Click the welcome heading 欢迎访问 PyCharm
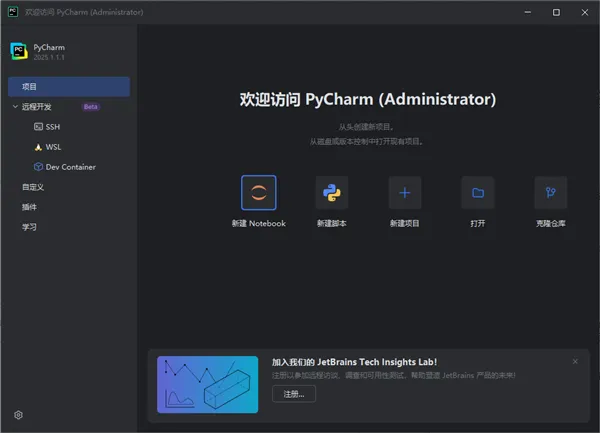 (368, 99)
